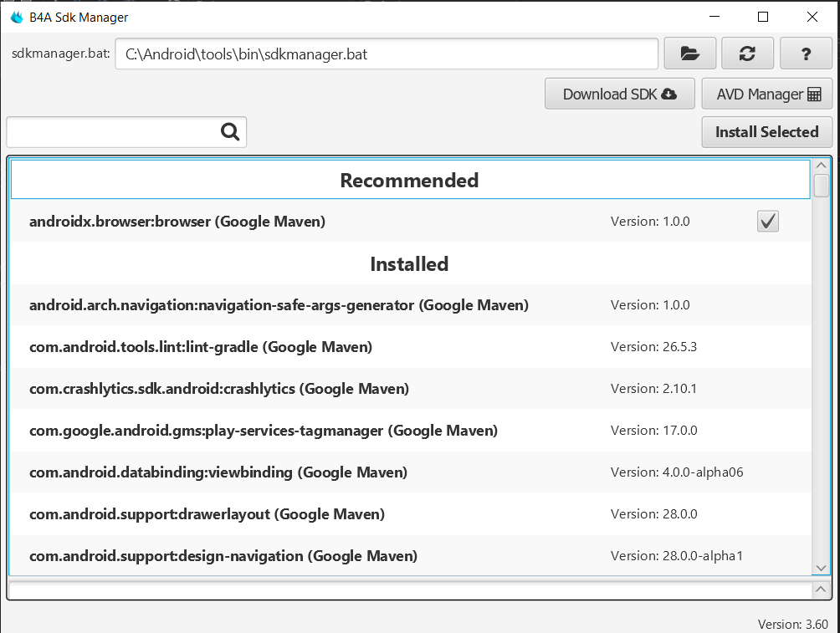Select com.android.support:design-navigation row

[410, 555]
